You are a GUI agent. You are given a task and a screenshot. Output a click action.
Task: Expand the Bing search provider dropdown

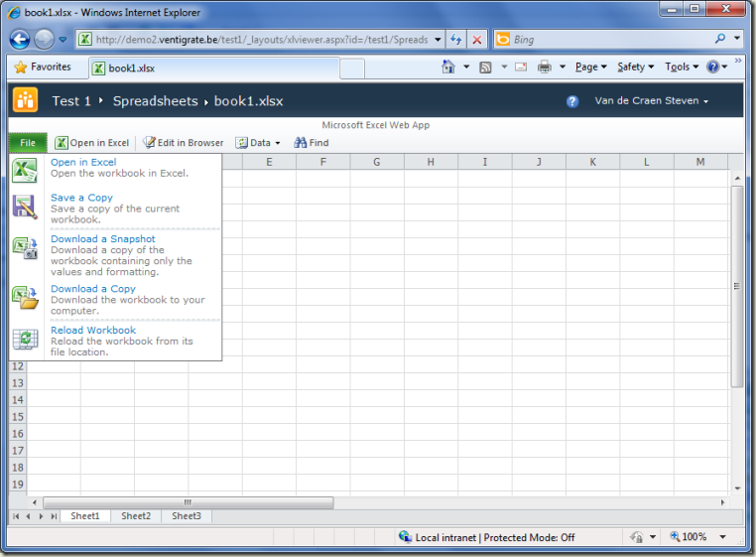point(737,38)
